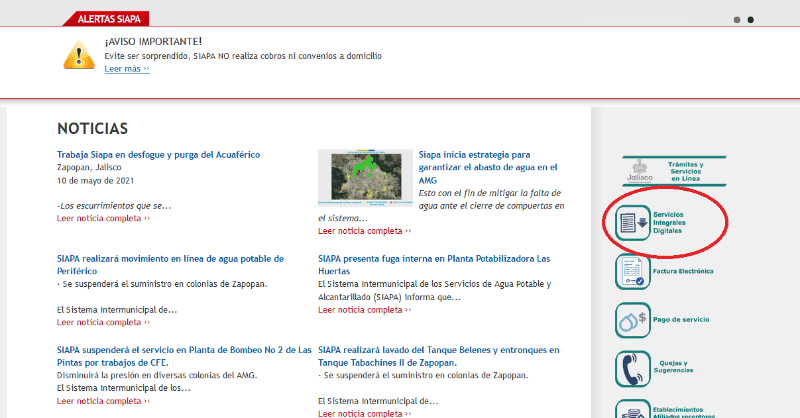Click the yellow warning alert icon
The image size is (800, 418).
[78, 54]
